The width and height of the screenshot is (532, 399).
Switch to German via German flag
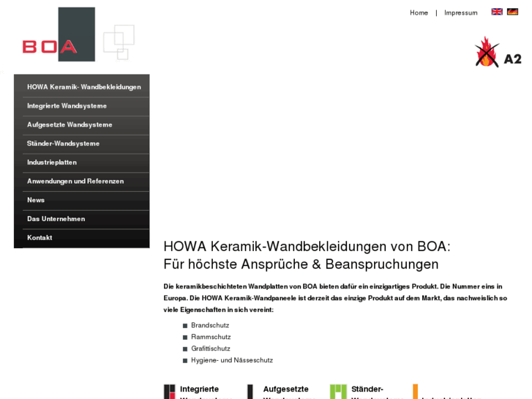[x=512, y=12]
